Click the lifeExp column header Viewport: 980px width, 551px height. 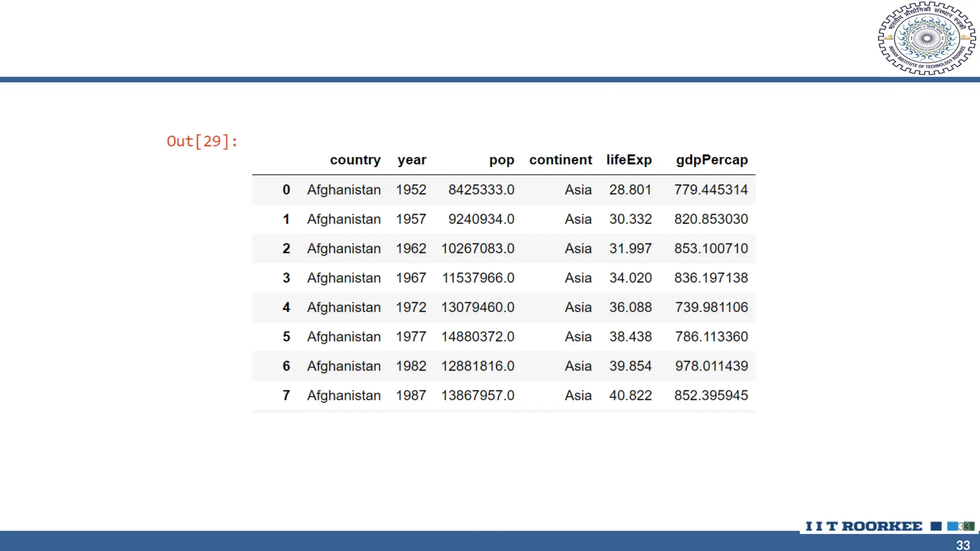[629, 160]
